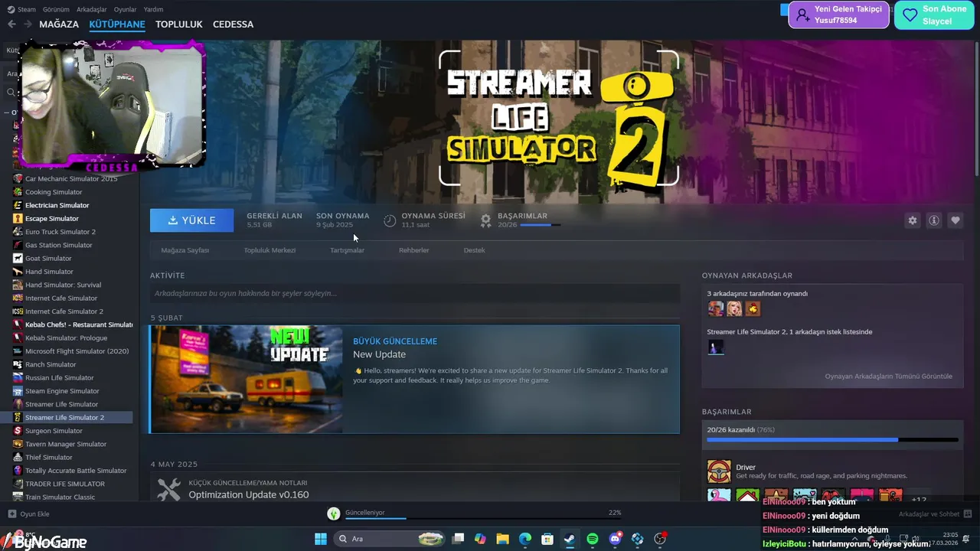Open Destek link

point(474,250)
